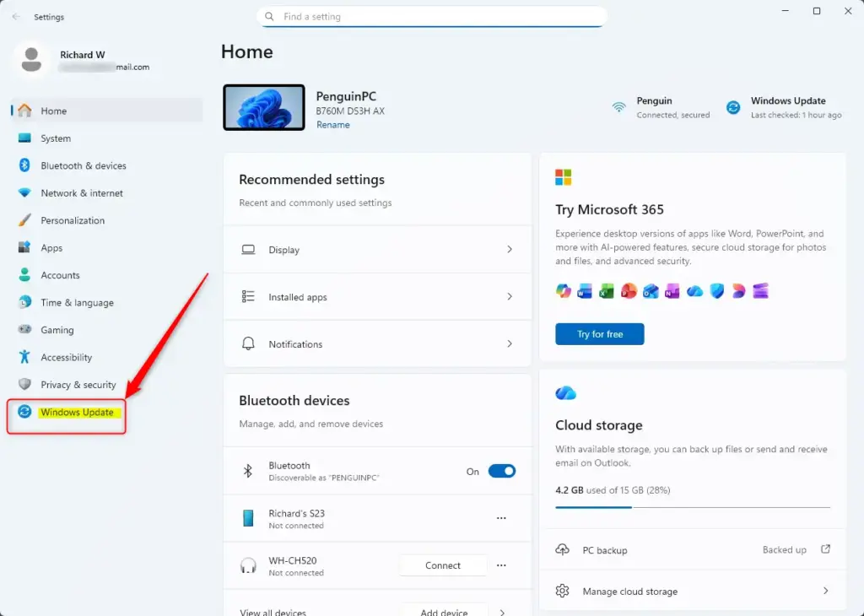Image resolution: width=864 pixels, height=616 pixels.
Task: Click the back arrow beside Settings title
Action: pos(16,17)
